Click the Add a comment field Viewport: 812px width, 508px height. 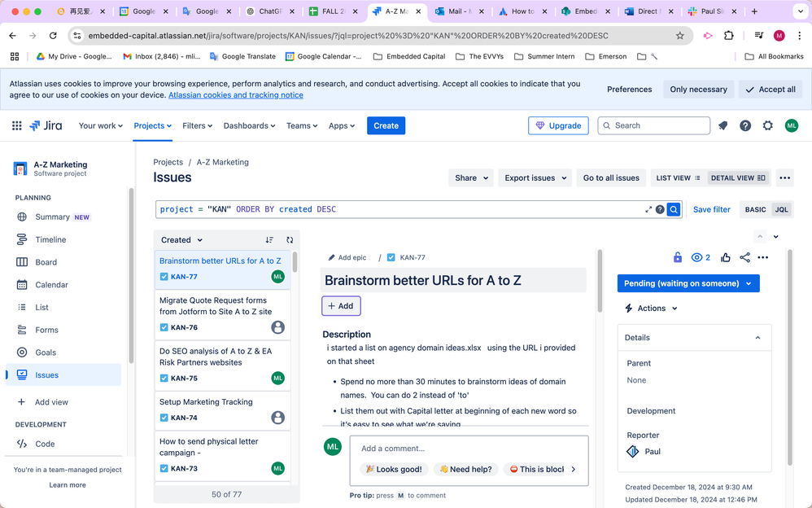coord(469,449)
